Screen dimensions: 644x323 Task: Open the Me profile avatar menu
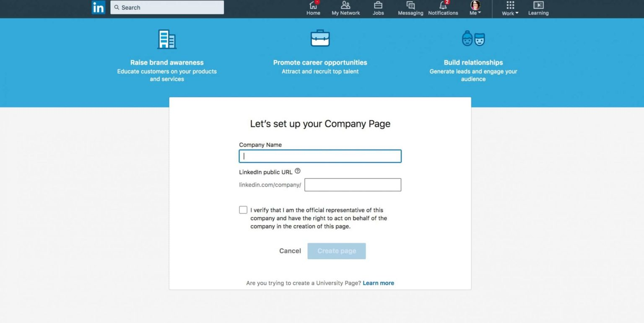click(x=475, y=8)
